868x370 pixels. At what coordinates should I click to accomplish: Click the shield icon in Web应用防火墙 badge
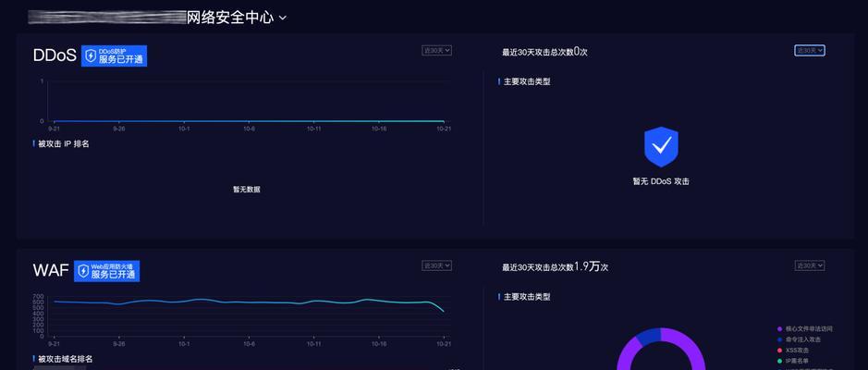coord(83,271)
